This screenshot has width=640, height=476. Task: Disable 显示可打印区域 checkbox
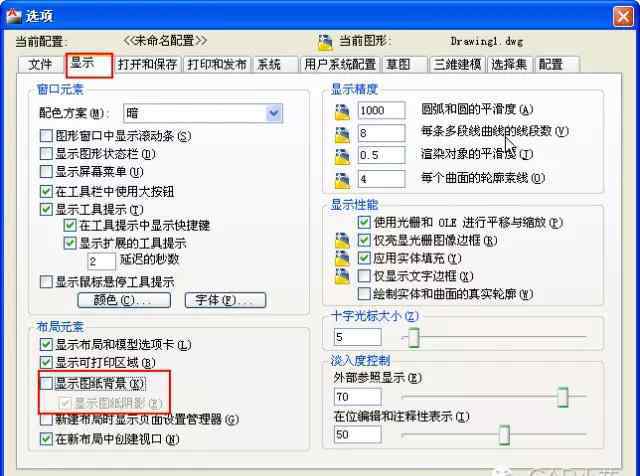click(46, 362)
